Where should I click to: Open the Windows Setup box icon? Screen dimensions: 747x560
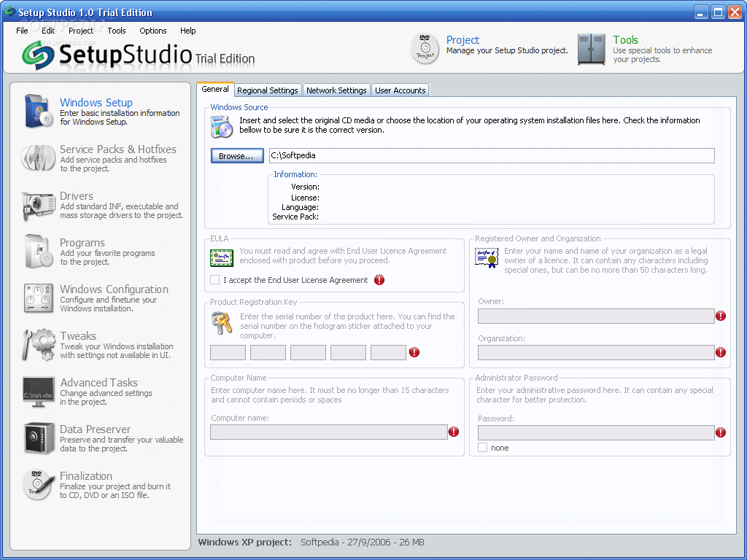[x=39, y=112]
